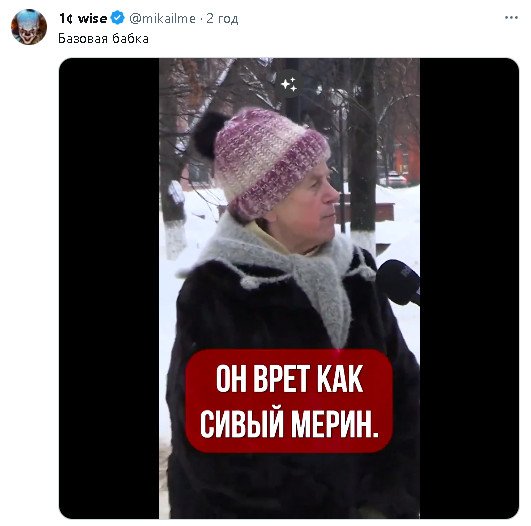Click the '2 год' post timestamp
Image resolution: width=531 pixels, height=526 pixels.
pyautogui.click(x=222, y=18)
